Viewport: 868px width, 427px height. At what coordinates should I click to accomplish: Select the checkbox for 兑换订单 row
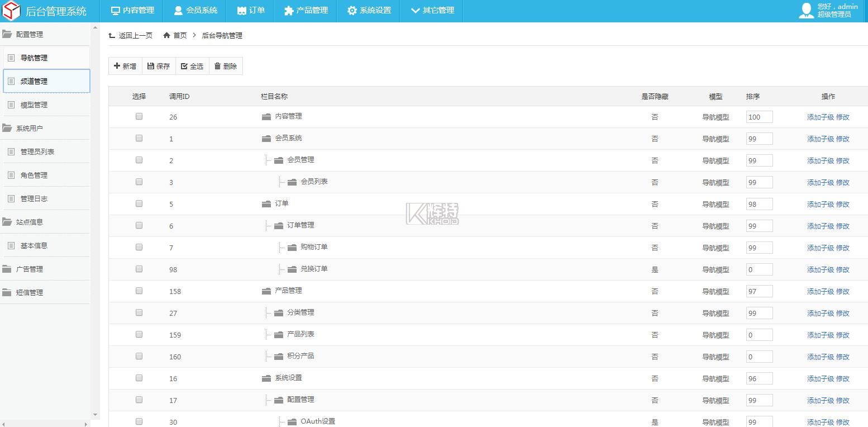coord(139,269)
